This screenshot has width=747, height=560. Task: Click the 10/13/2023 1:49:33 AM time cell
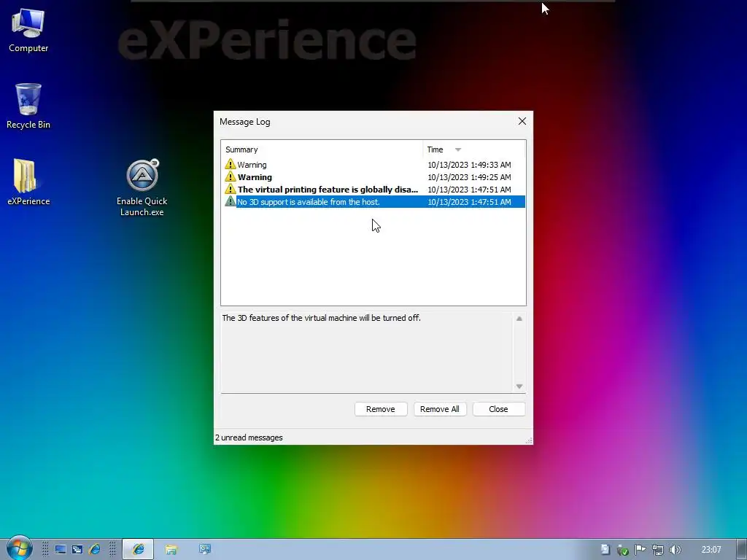[x=469, y=165]
